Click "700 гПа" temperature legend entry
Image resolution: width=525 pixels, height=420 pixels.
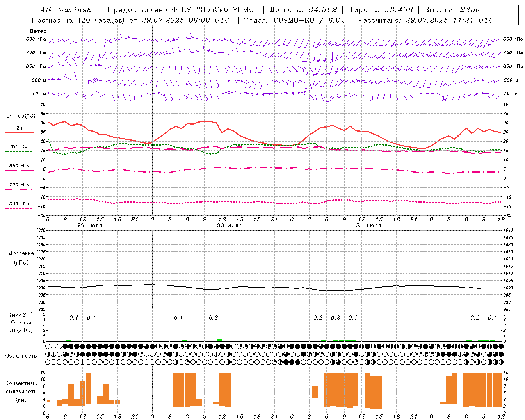click(19, 185)
